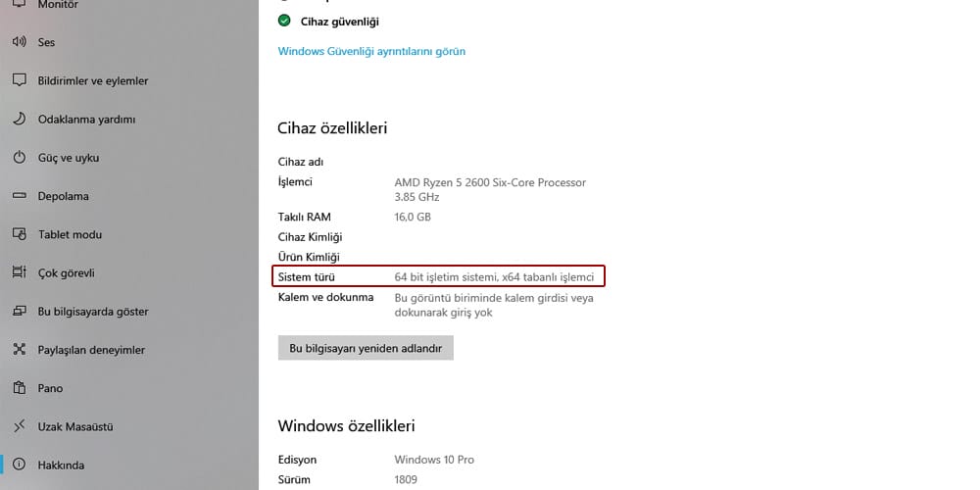
Task: Open the Hakkında section in sidebar
Action: click(61, 465)
